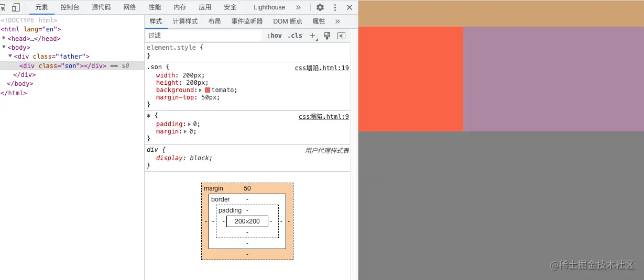
Task: Expand the background shorthand property
Action: coord(200,90)
